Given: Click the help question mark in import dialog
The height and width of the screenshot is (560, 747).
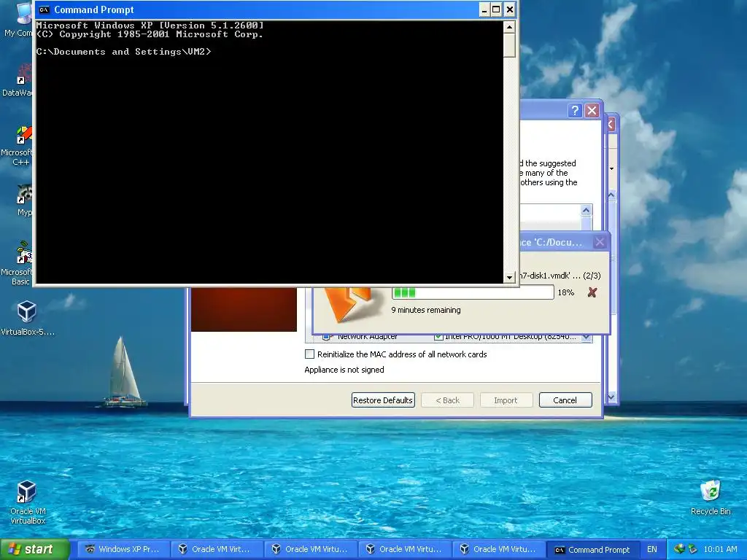Looking at the screenshot, I should click(x=575, y=111).
